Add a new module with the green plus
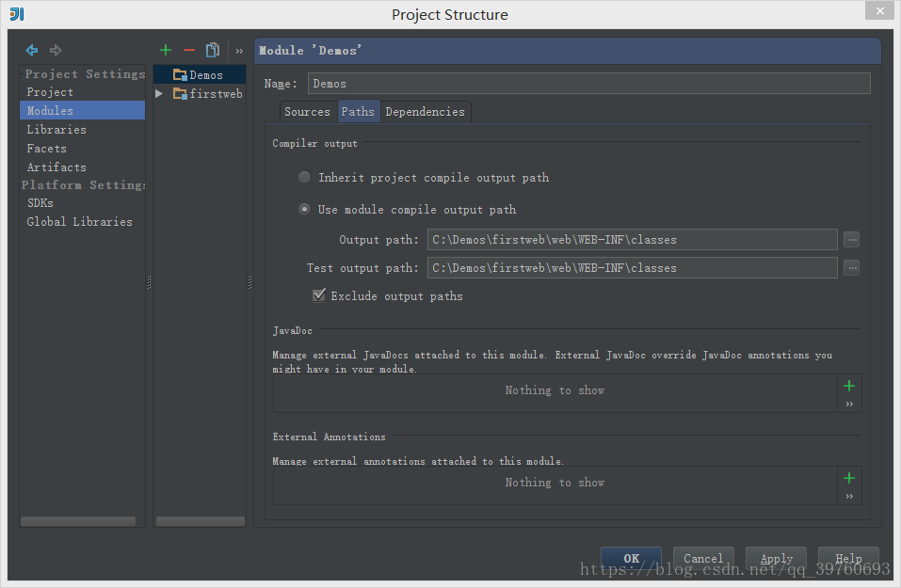Screen dimensions: 901x588 pyautogui.click(x=166, y=51)
